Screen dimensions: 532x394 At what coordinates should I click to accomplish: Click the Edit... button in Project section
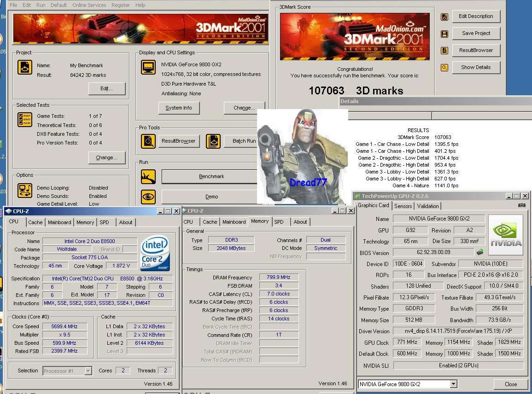(107, 89)
